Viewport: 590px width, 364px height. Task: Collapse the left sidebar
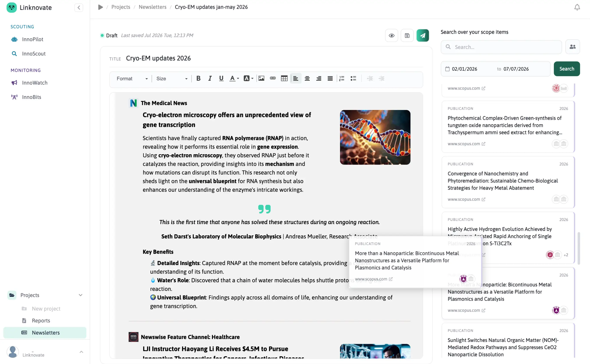pos(79,8)
